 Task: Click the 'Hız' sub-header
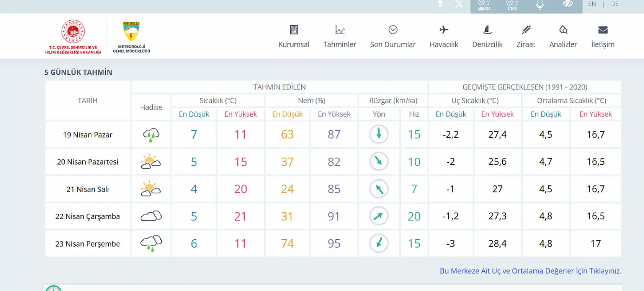414,114
